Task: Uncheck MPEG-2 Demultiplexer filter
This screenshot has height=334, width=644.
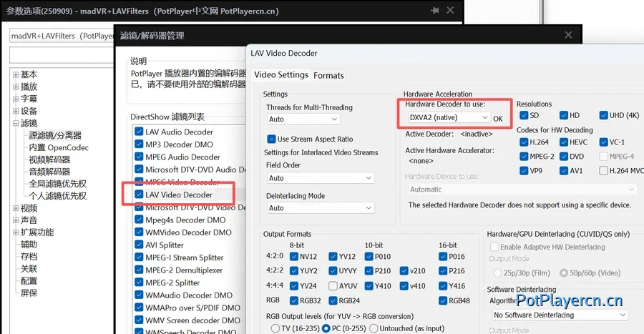Action: coord(139,270)
